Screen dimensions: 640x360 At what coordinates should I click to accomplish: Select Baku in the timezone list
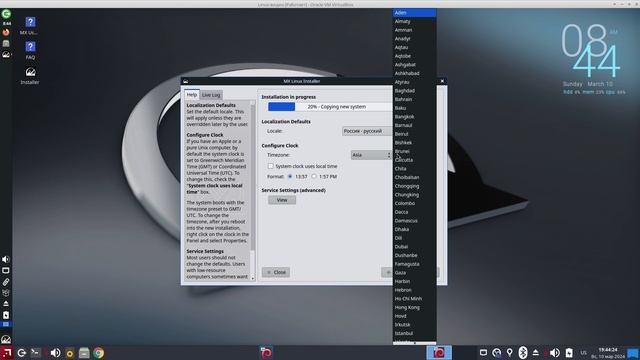point(414,108)
